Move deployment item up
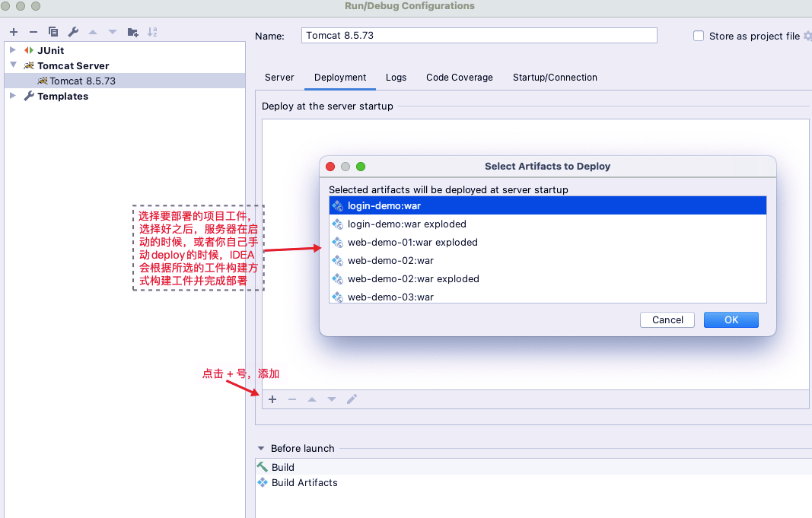Screen dimensions: 812x518 pyautogui.click(x=312, y=399)
